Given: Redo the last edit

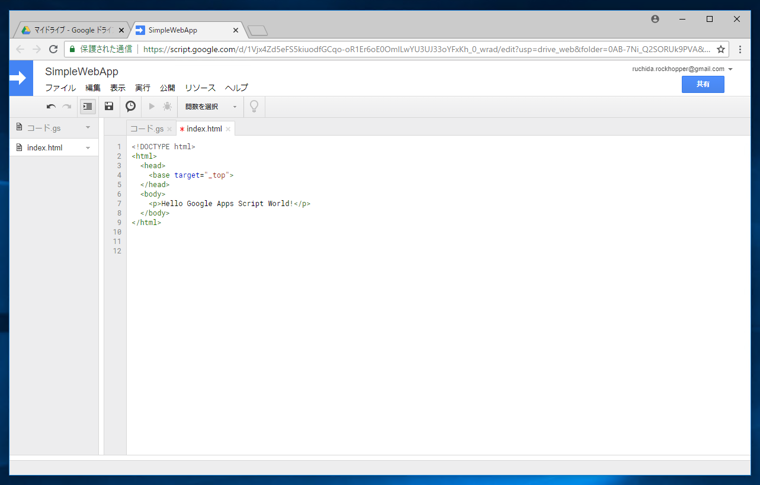Looking at the screenshot, I should point(67,107).
